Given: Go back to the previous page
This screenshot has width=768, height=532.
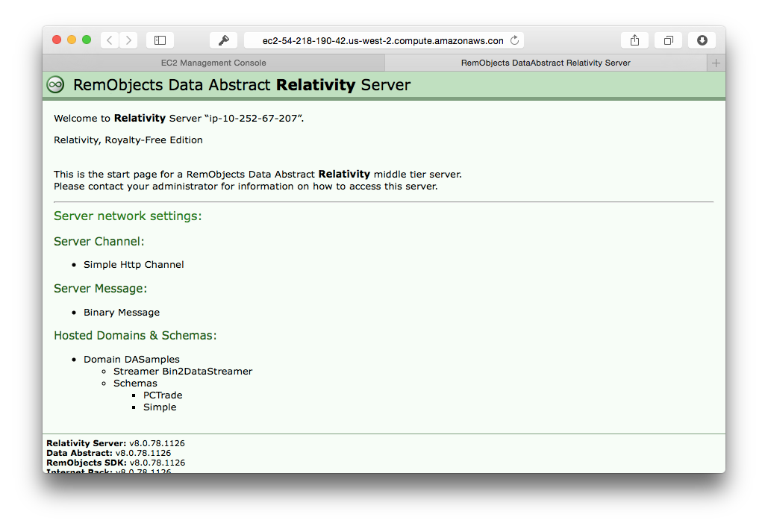Looking at the screenshot, I should pyautogui.click(x=110, y=40).
